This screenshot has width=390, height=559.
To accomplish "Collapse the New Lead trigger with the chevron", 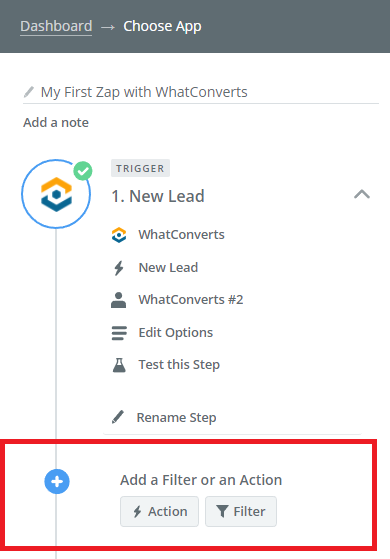I will [x=362, y=194].
